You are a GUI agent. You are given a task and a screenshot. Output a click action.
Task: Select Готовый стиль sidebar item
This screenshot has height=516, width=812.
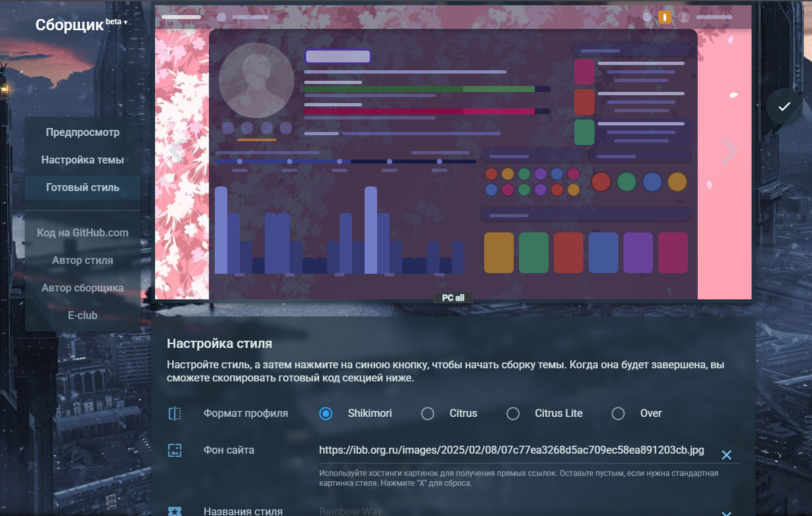(x=83, y=188)
